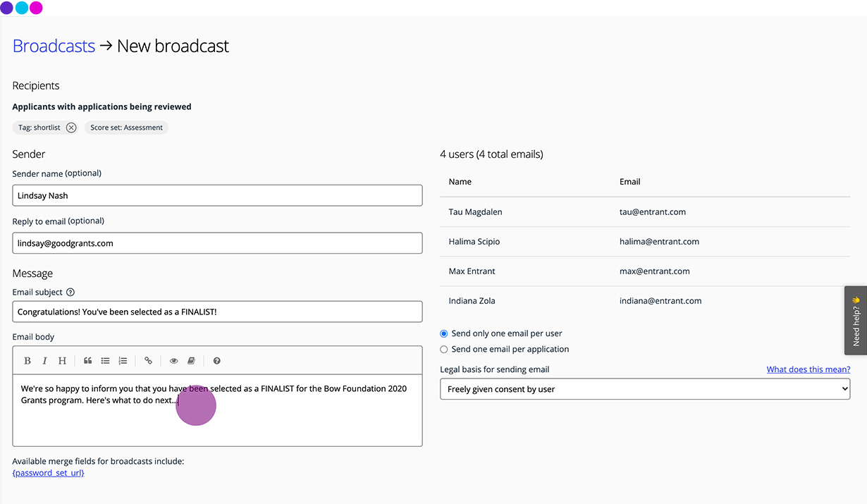This screenshot has height=504, width=867.
Task: Click the 'Score set: Assessment' filter chip
Action: [x=126, y=128]
